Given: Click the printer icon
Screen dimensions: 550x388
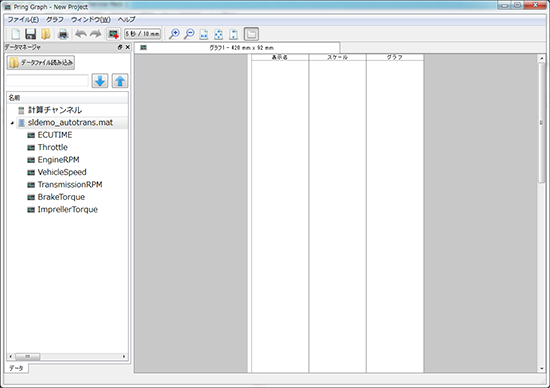Looking at the screenshot, I should coord(63,34).
